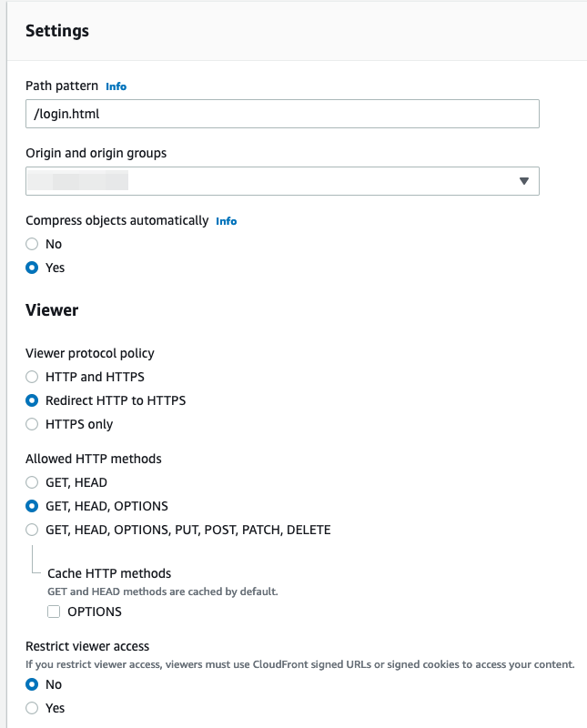Click the Path pattern Info link

click(x=116, y=86)
